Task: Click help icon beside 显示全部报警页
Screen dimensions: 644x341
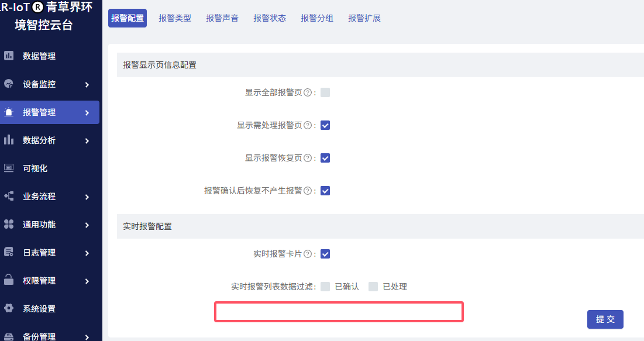Action: point(307,92)
